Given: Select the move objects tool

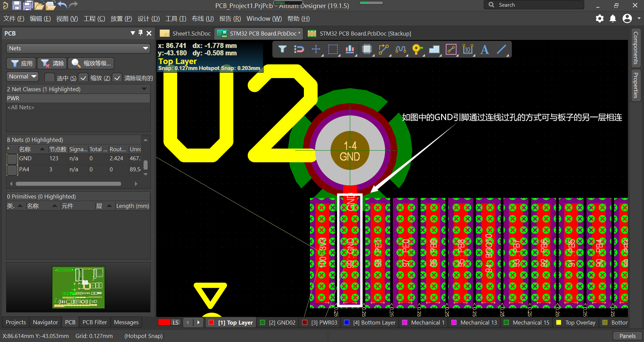Looking at the screenshot, I should coord(316,49).
